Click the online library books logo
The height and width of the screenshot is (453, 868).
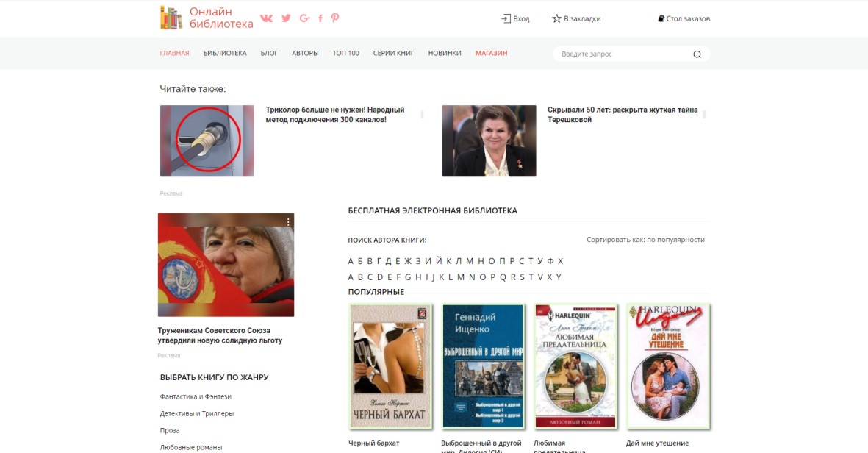point(171,18)
